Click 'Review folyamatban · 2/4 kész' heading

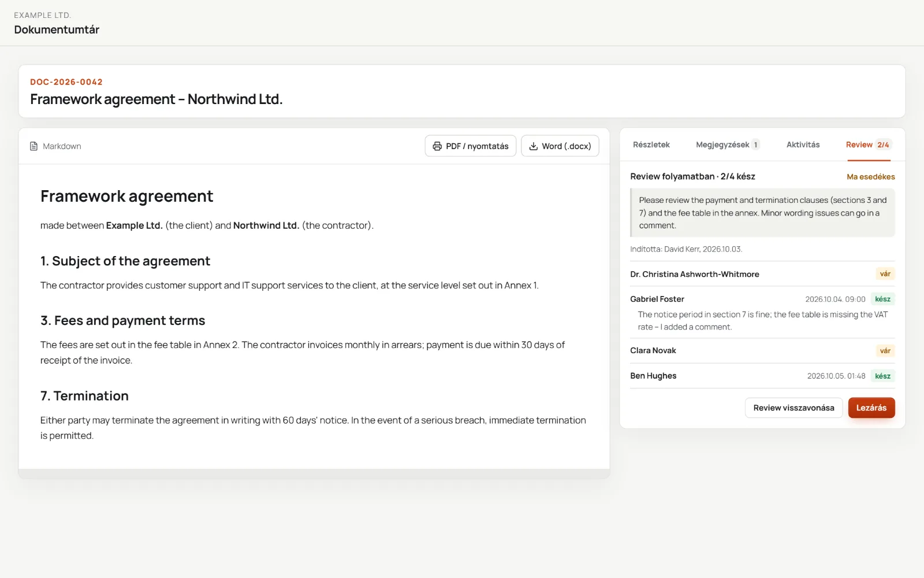[692, 176]
